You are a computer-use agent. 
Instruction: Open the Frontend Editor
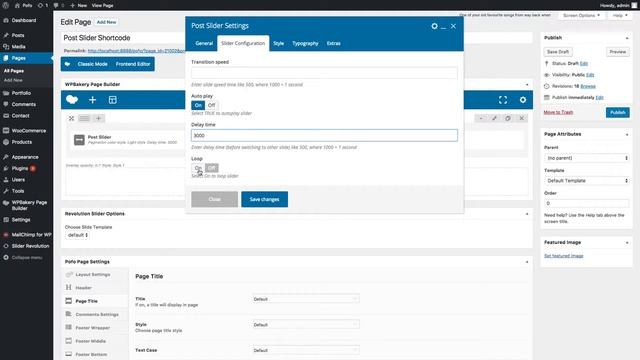[x=133, y=64]
